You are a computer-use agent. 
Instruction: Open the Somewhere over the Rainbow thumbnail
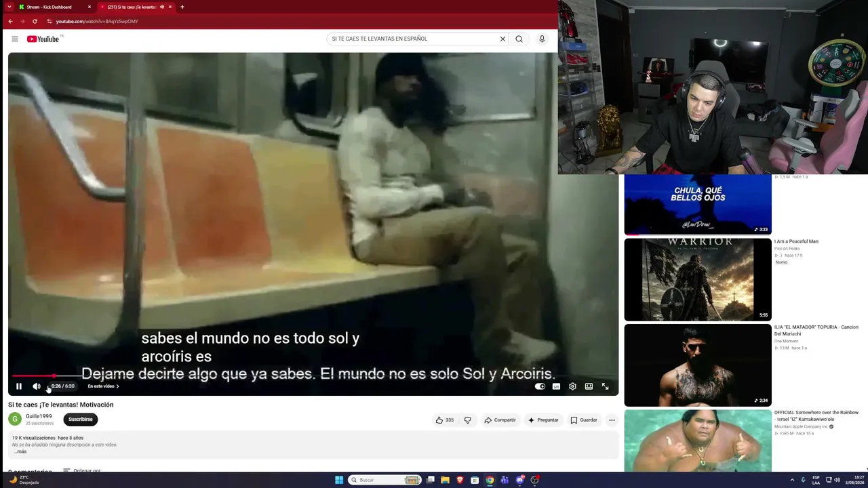(698, 441)
